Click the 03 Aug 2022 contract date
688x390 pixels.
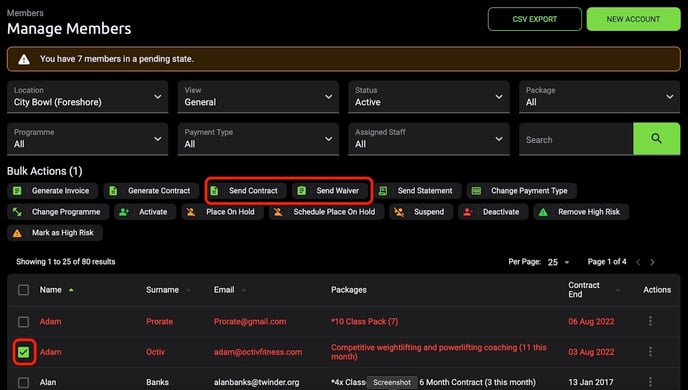[591, 352]
